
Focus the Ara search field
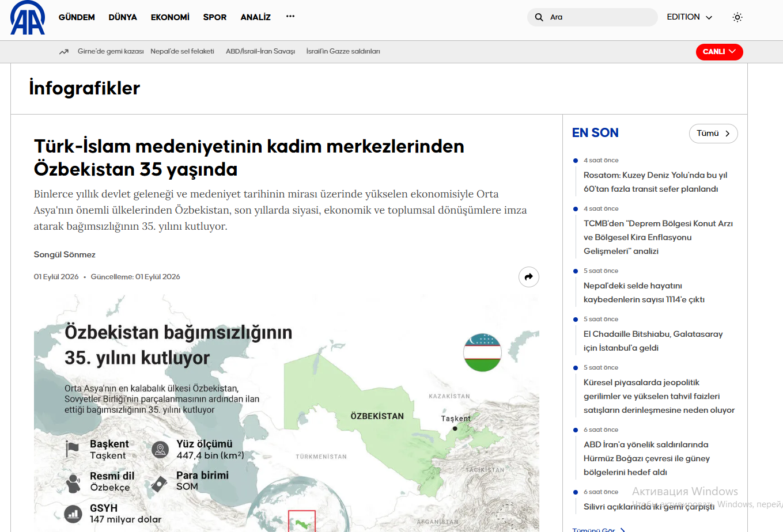tap(592, 17)
